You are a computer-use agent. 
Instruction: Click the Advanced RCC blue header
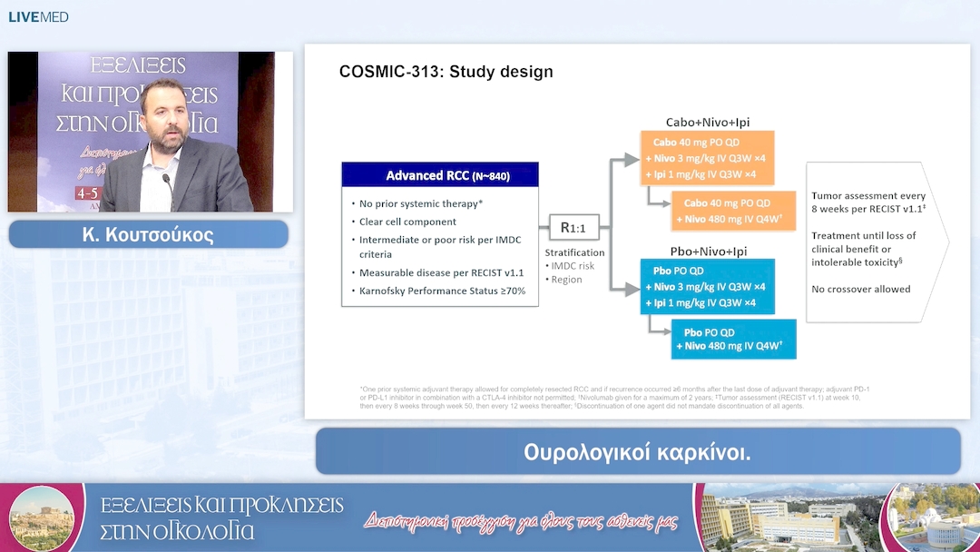pos(439,175)
